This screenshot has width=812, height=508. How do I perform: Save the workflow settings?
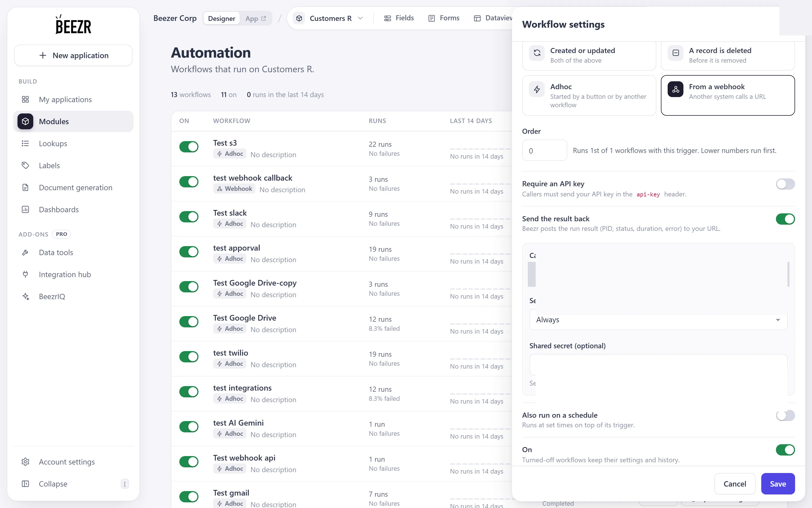778,484
